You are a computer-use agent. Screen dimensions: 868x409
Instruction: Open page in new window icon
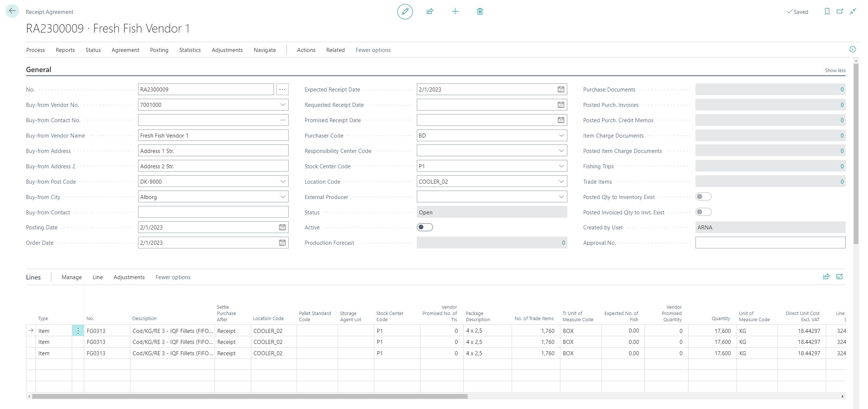point(840,12)
